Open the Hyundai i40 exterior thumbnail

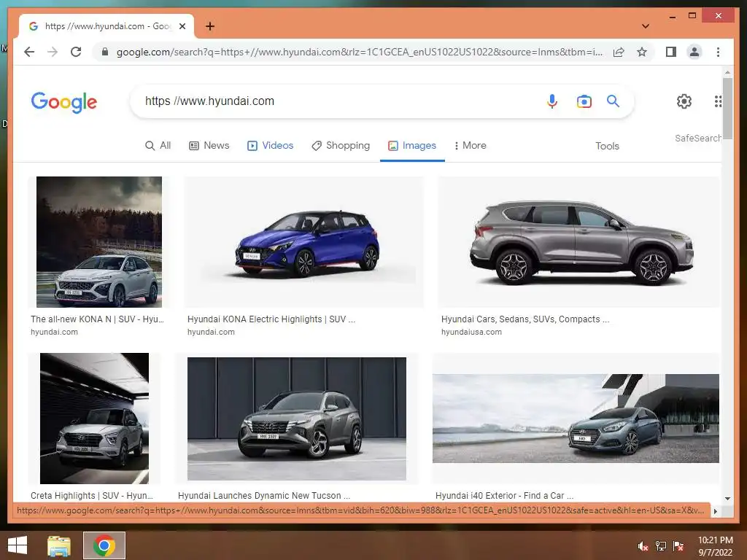click(576, 419)
